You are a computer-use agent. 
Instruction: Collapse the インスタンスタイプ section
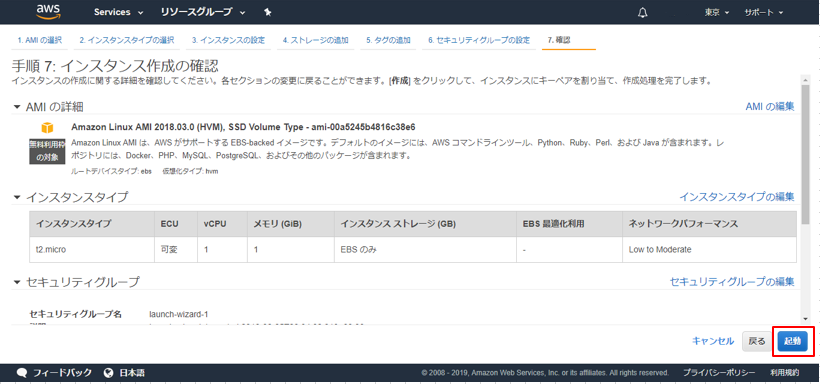(x=17, y=197)
